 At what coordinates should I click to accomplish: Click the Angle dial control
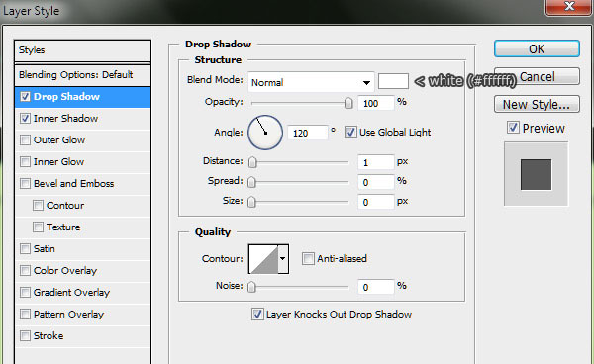(x=265, y=133)
